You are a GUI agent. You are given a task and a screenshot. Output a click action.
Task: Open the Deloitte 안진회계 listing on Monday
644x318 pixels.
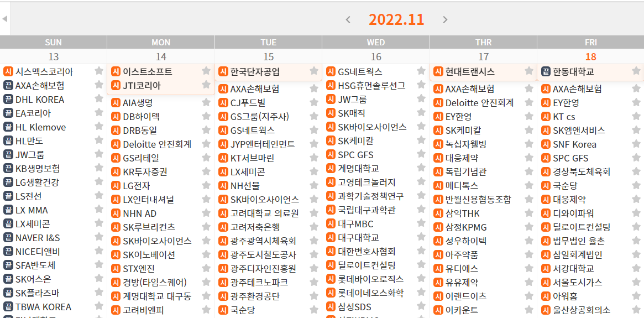coord(157,144)
